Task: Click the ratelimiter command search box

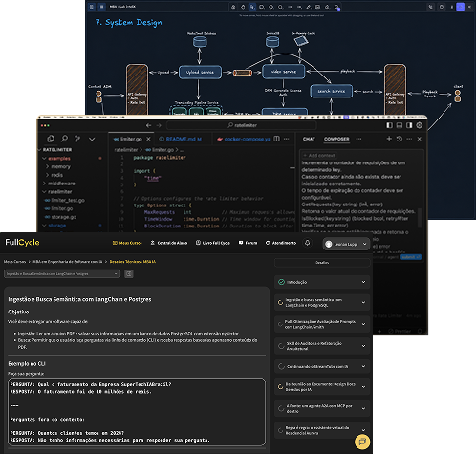Action: pos(242,125)
